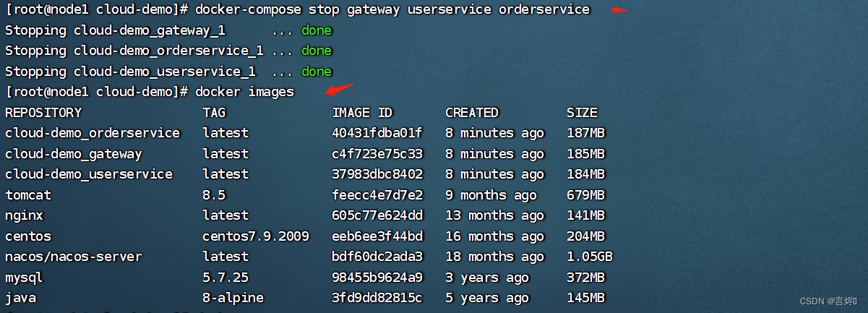Click the SIZE column header
This screenshot has width=868, height=313.
(x=583, y=113)
